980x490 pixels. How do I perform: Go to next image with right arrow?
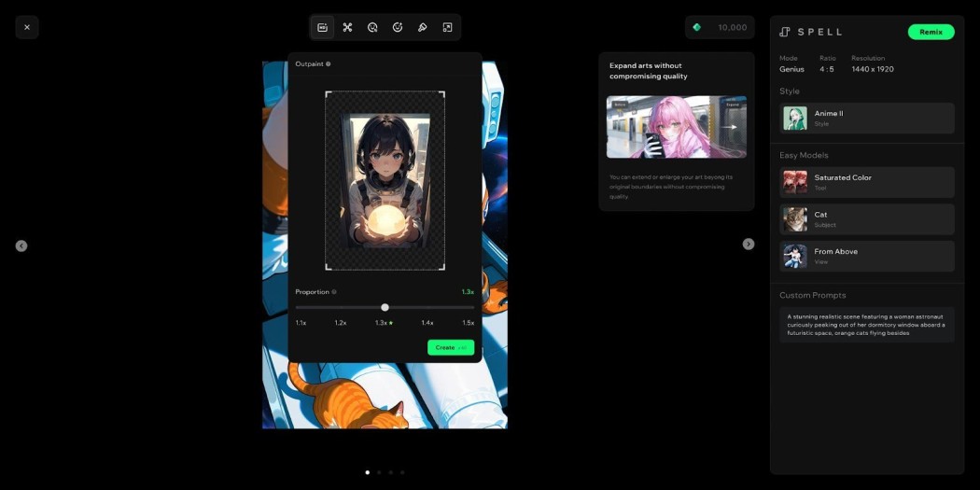tap(749, 244)
